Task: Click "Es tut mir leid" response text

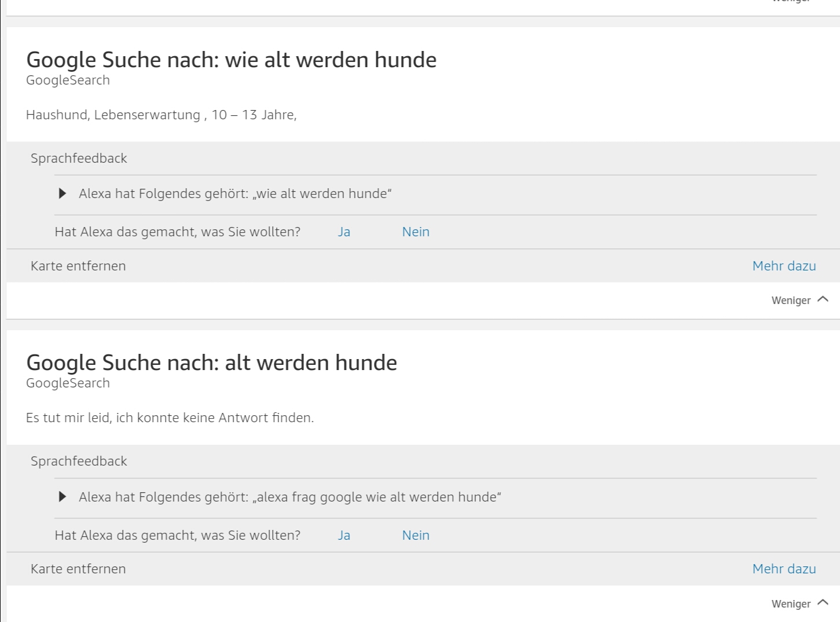Action: pyautogui.click(x=170, y=418)
